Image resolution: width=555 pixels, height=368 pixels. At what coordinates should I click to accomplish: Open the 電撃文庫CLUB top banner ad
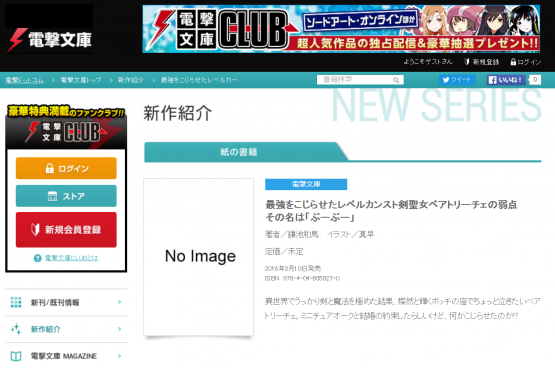pos(341,29)
